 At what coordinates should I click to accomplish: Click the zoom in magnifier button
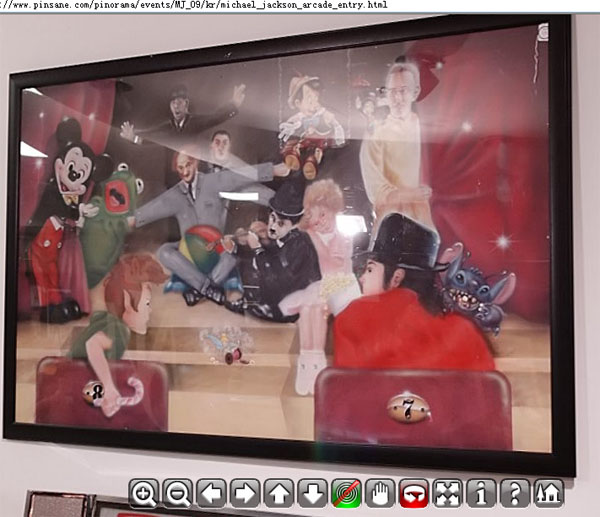point(144,493)
